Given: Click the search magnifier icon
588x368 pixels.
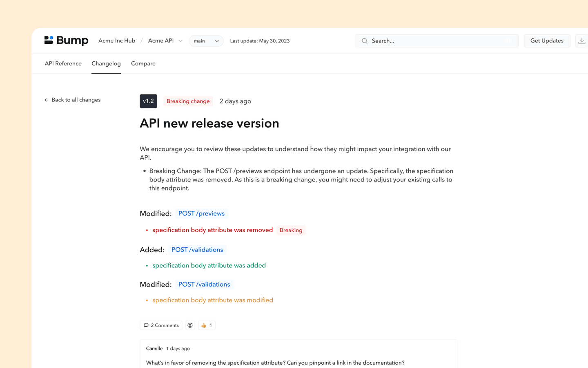Looking at the screenshot, I should coord(365,41).
